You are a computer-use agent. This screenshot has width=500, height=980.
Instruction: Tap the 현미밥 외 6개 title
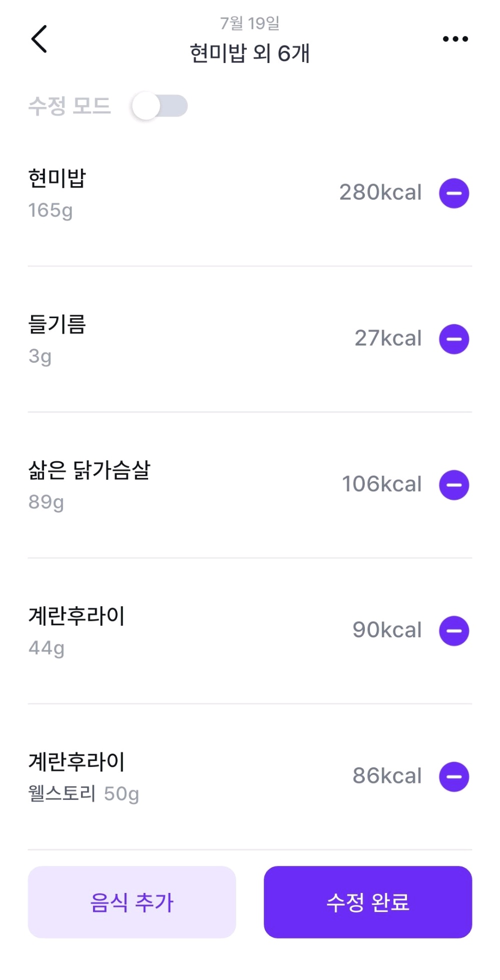tap(250, 53)
